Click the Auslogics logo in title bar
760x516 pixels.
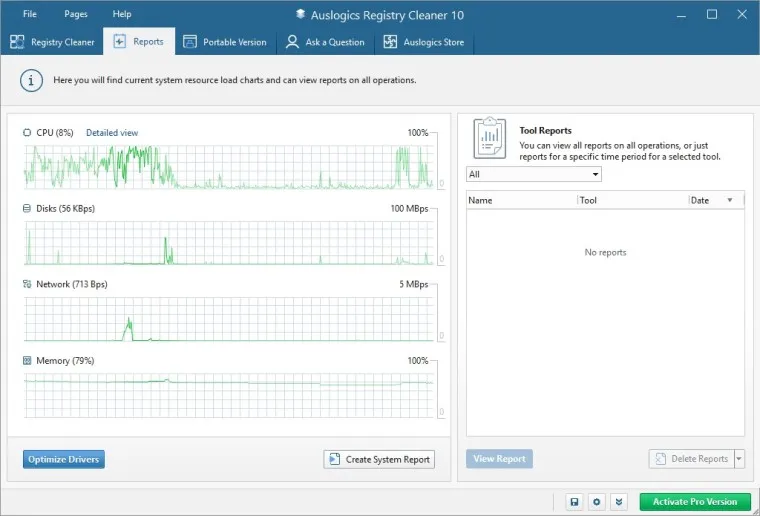(x=301, y=15)
